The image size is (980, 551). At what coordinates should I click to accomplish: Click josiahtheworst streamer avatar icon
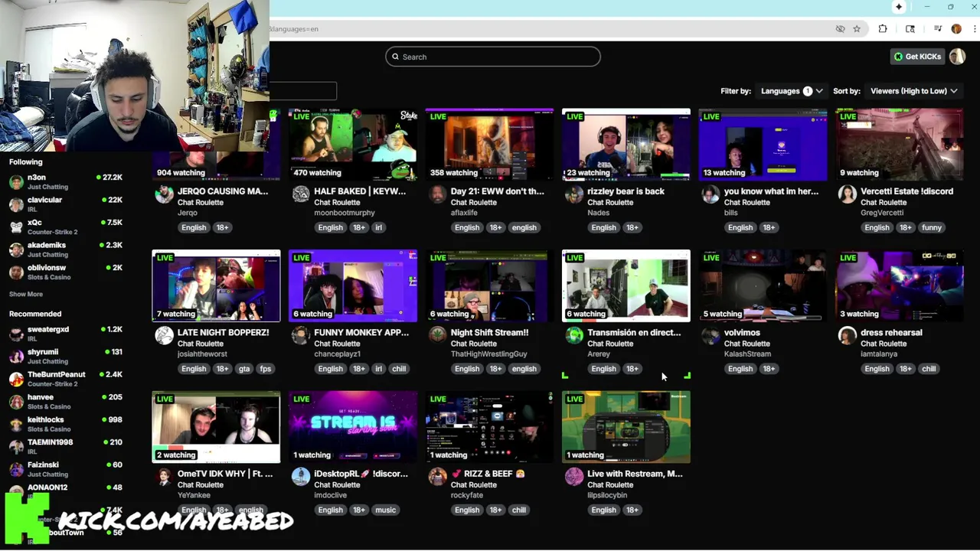pos(164,335)
